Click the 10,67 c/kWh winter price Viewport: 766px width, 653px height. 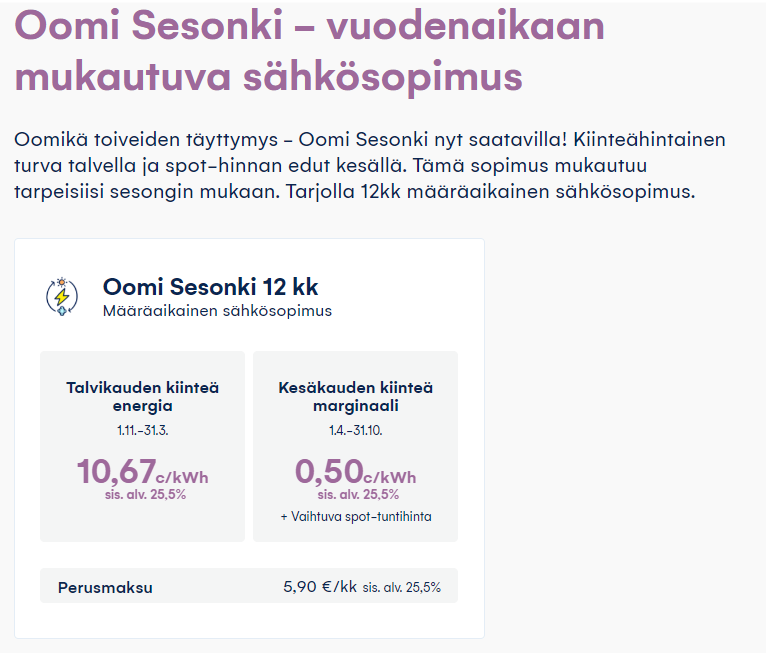tap(117, 471)
